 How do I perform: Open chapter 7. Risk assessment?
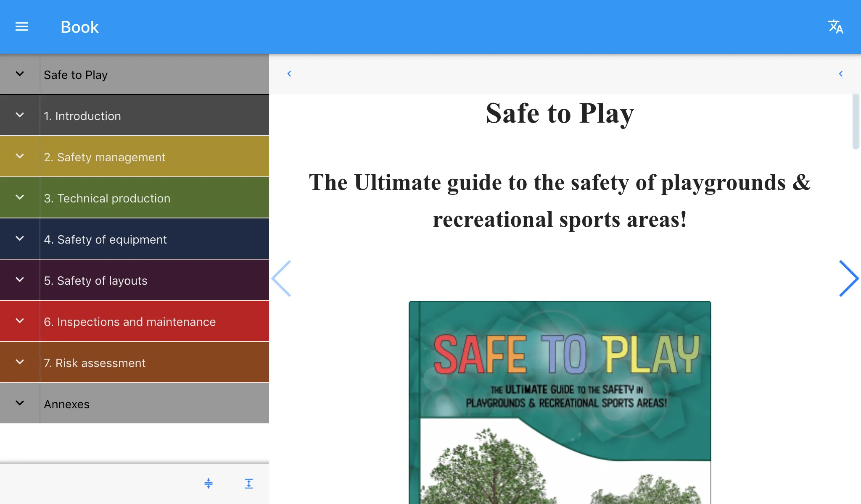pyautogui.click(x=154, y=362)
